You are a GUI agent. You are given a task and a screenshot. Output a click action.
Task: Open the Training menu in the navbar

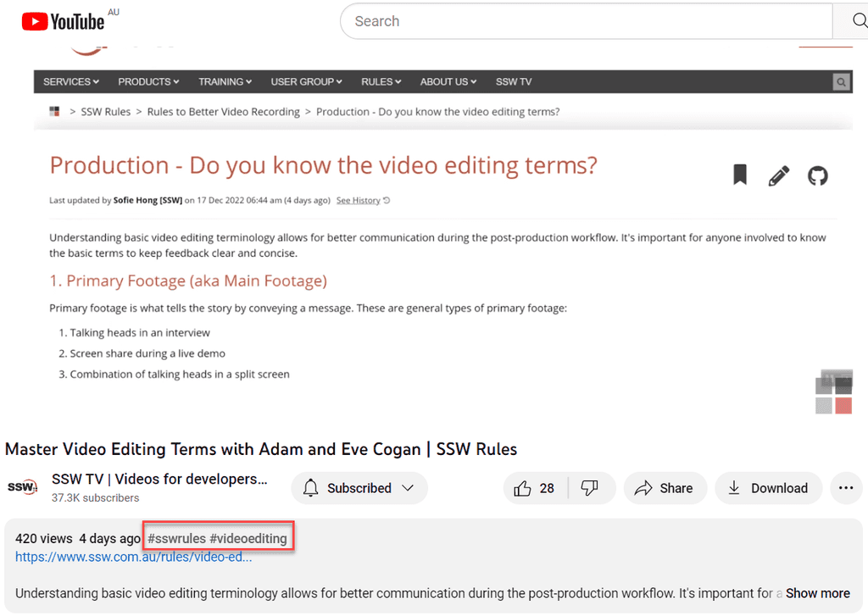pos(224,81)
